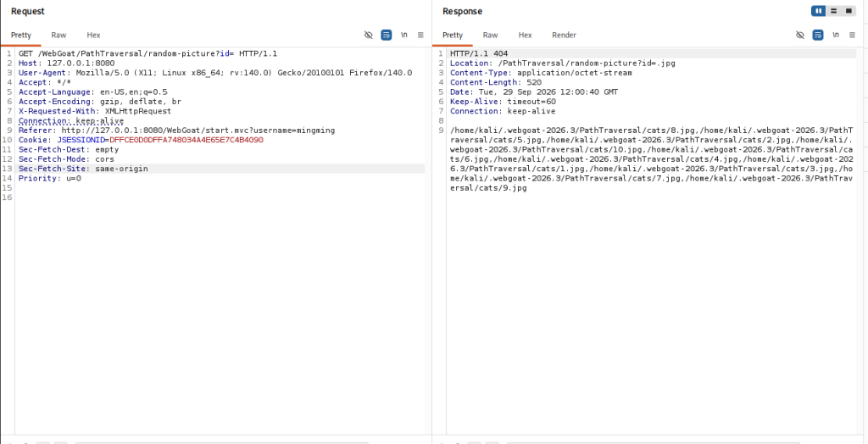Toggle the \n newline display in Request panel

[x=404, y=35]
